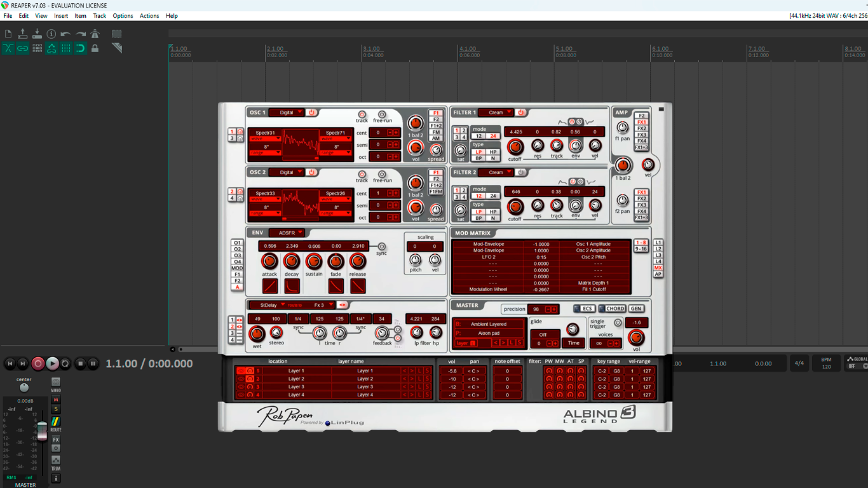The height and width of the screenshot is (488, 868).
Task: Click the GEN button
Action: (x=636, y=309)
